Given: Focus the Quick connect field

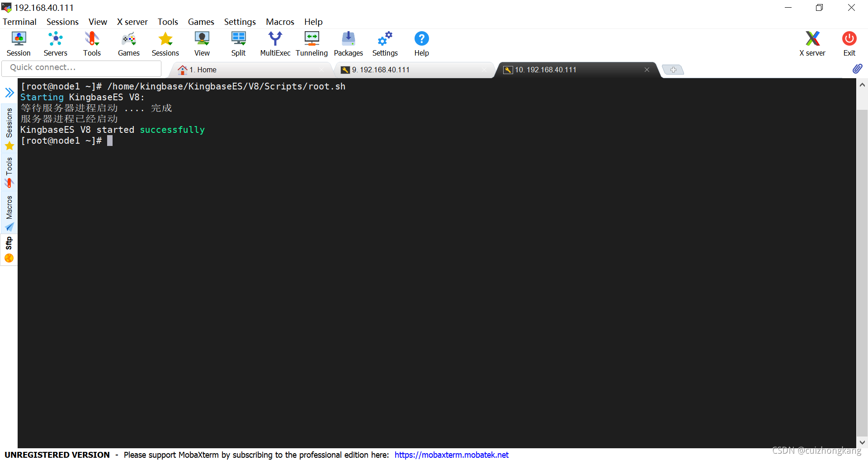Looking at the screenshot, I should (81, 68).
